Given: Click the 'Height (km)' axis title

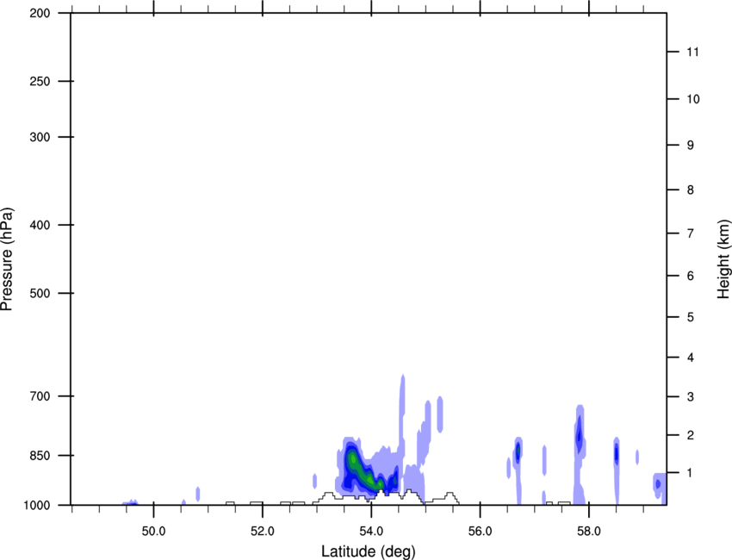Looking at the screenshot, I should 723,259.
